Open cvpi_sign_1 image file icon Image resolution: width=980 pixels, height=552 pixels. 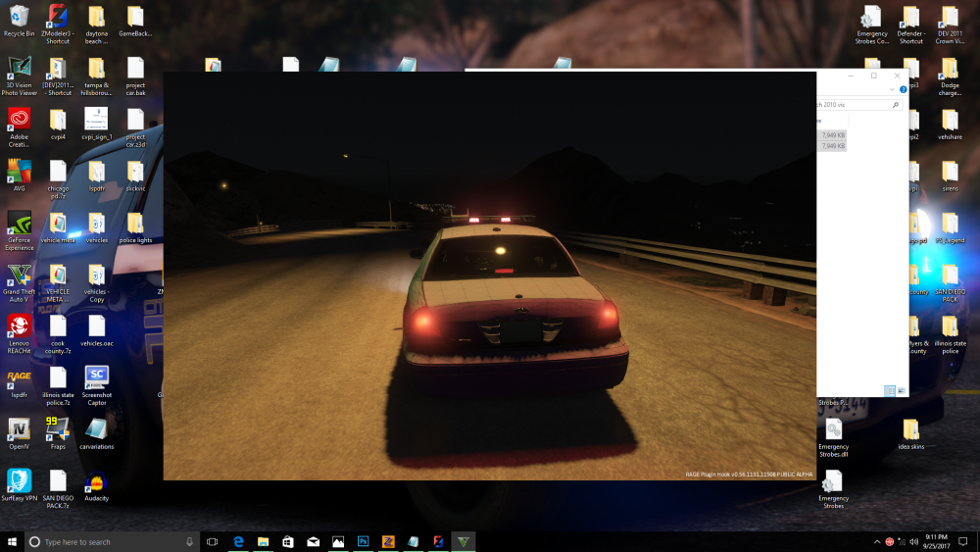pos(96,125)
